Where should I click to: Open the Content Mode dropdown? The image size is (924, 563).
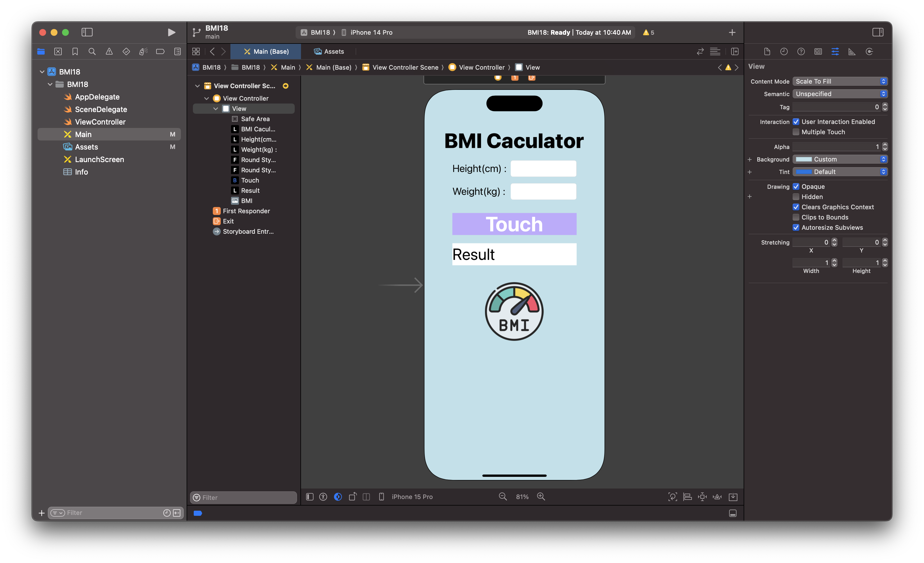pyautogui.click(x=840, y=81)
